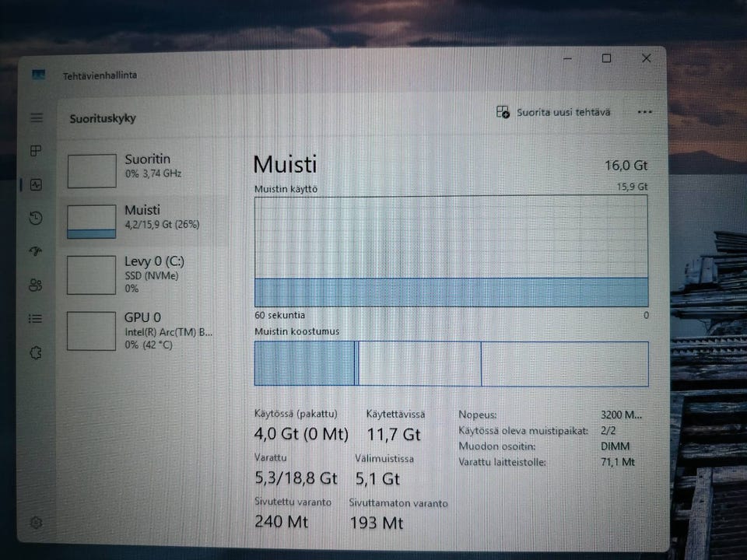The height and width of the screenshot is (560, 747).
Task: Click the 71,1 Mt hardware reserved value
Action: (617, 462)
